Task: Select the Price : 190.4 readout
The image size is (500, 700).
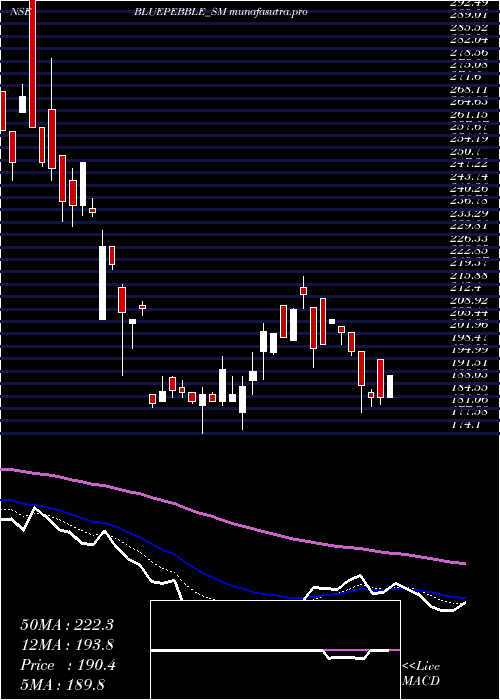Action: [68, 665]
